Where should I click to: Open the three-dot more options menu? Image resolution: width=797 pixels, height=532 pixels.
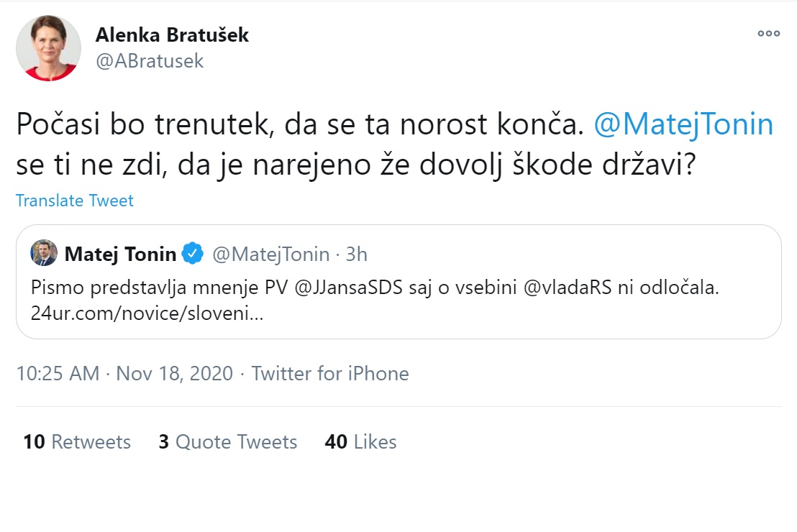pos(768,34)
